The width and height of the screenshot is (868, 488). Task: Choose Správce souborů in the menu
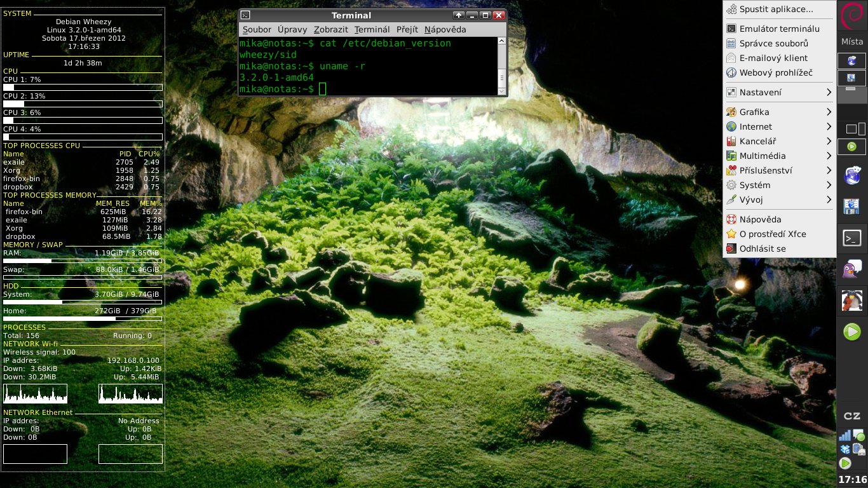pyautogui.click(x=779, y=43)
